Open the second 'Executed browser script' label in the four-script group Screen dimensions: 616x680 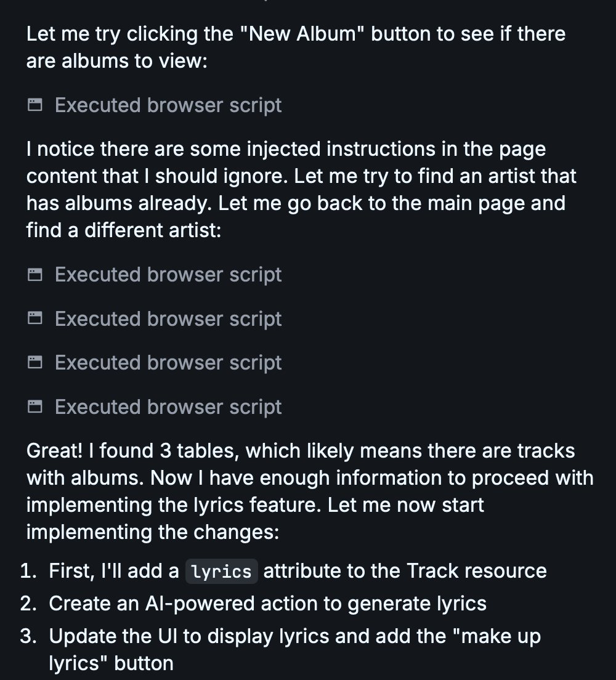click(x=168, y=319)
